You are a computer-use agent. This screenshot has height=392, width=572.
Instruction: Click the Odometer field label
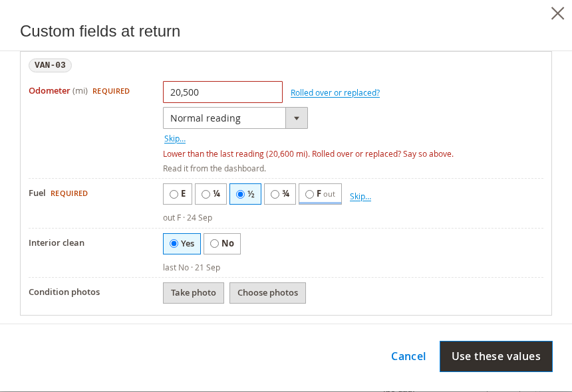[49, 91]
